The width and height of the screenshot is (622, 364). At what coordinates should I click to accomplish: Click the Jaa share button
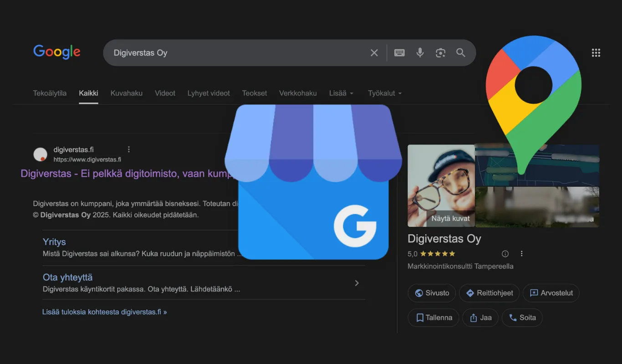pos(480,318)
